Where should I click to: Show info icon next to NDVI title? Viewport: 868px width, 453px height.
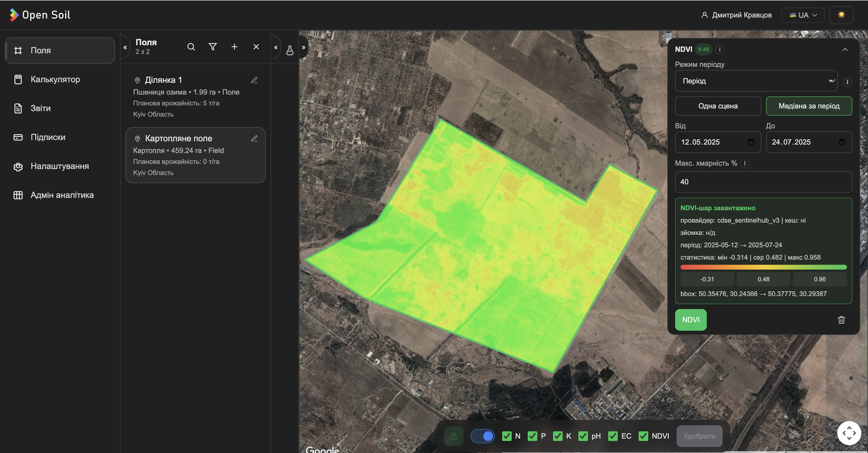[x=720, y=49]
